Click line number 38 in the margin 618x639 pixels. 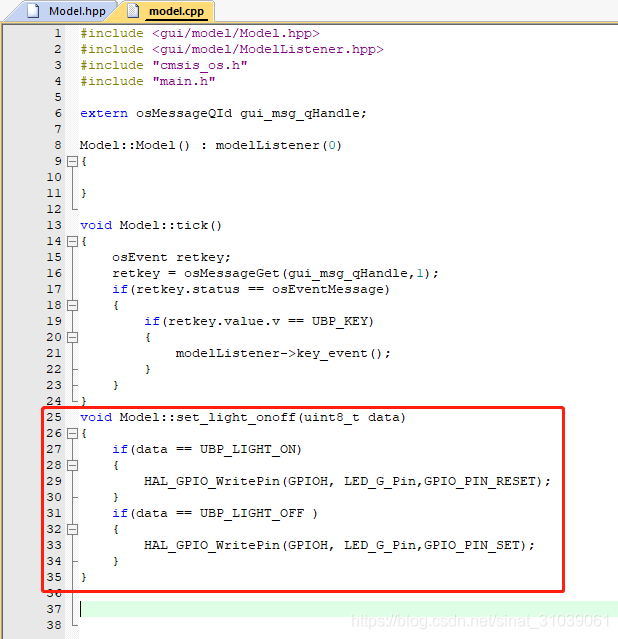click(x=54, y=625)
